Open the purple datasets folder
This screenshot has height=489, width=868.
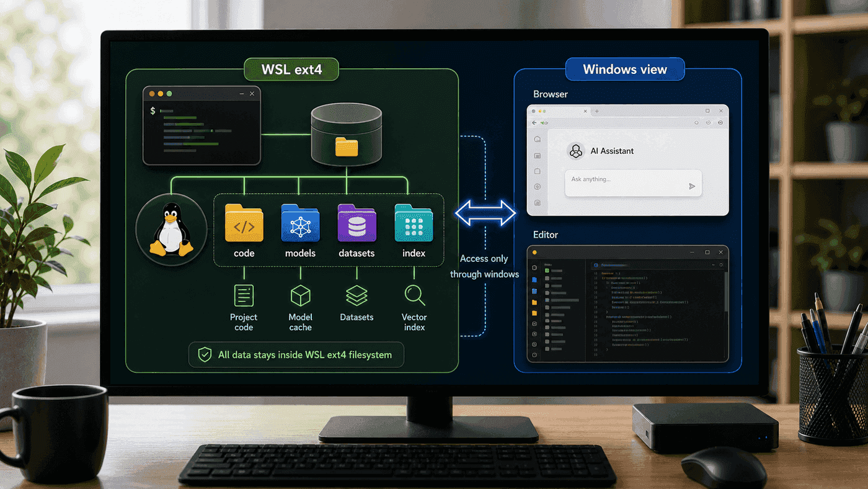356,223
